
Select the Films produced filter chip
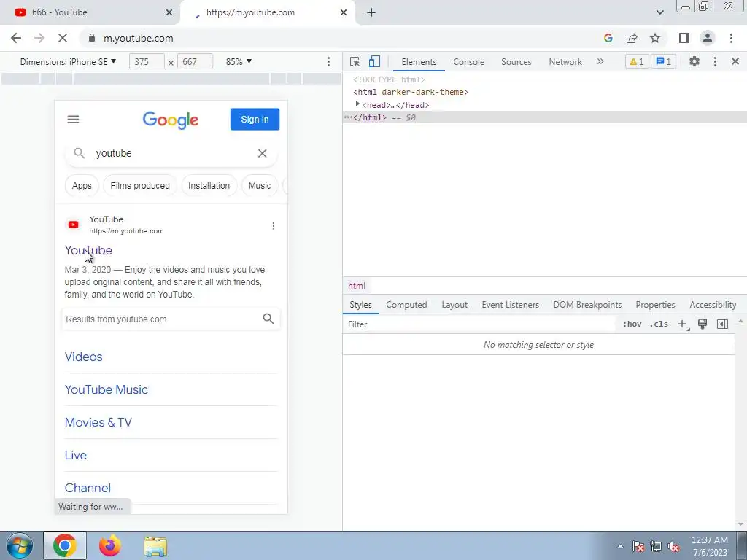tap(140, 186)
